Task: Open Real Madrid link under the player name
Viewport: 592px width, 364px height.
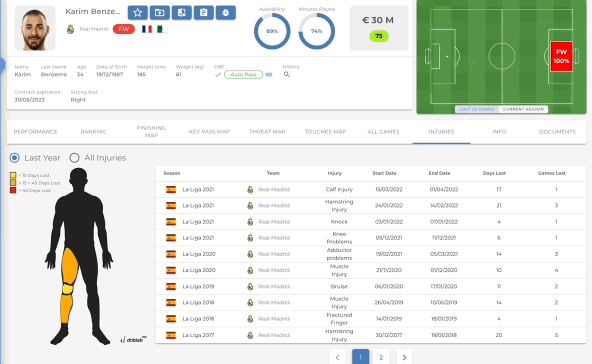Action: pyautogui.click(x=93, y=29)
